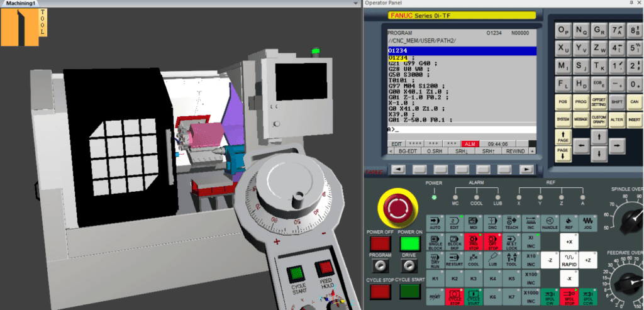Viewport: 644px width, 310px height.
Task: Open PROG screen function key
Action: coord(580,102)
